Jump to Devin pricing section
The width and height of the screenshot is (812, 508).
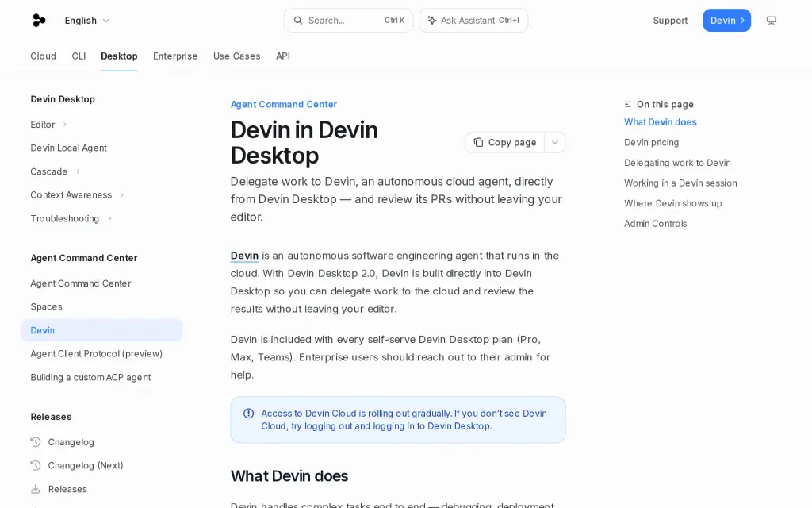pyautogui.click(x=652, y=142)
